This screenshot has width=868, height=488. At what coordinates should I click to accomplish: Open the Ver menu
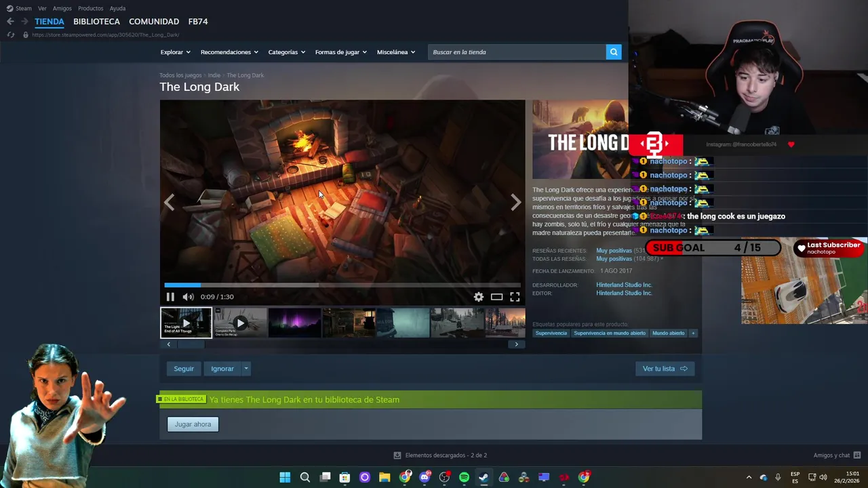[x=42, y=8]
